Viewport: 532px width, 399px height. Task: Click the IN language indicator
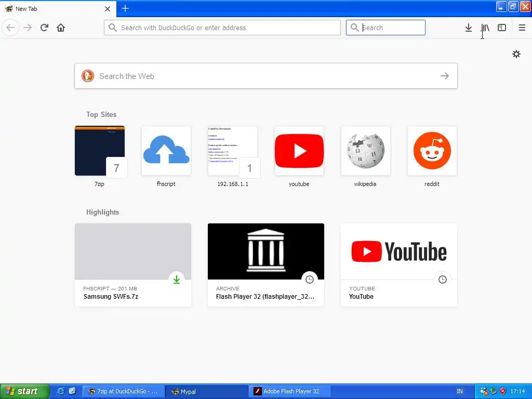(460, 391)
